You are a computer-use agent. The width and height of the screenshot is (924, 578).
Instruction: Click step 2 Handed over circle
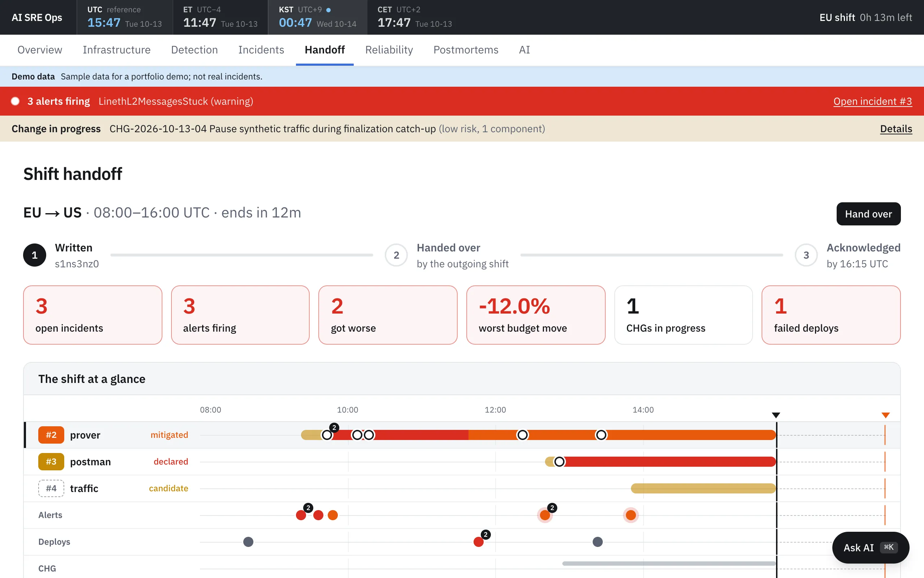coord(396,255)
